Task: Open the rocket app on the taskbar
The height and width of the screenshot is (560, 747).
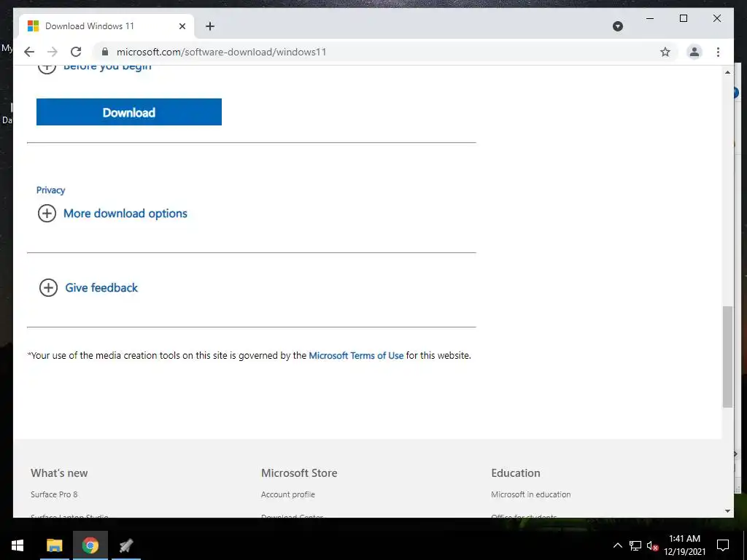Action: click(x=125, y=545)
